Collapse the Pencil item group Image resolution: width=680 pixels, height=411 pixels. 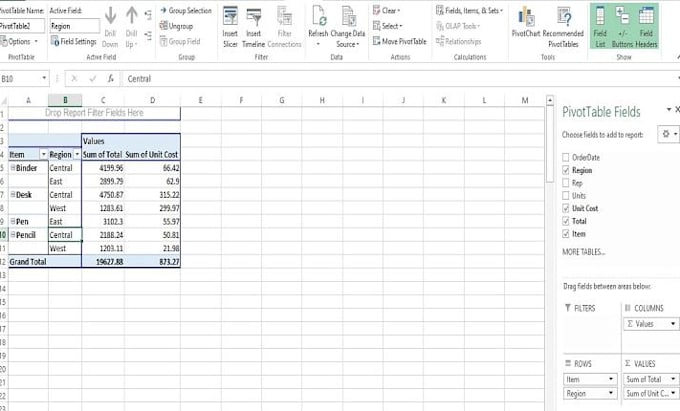[13, 235]
